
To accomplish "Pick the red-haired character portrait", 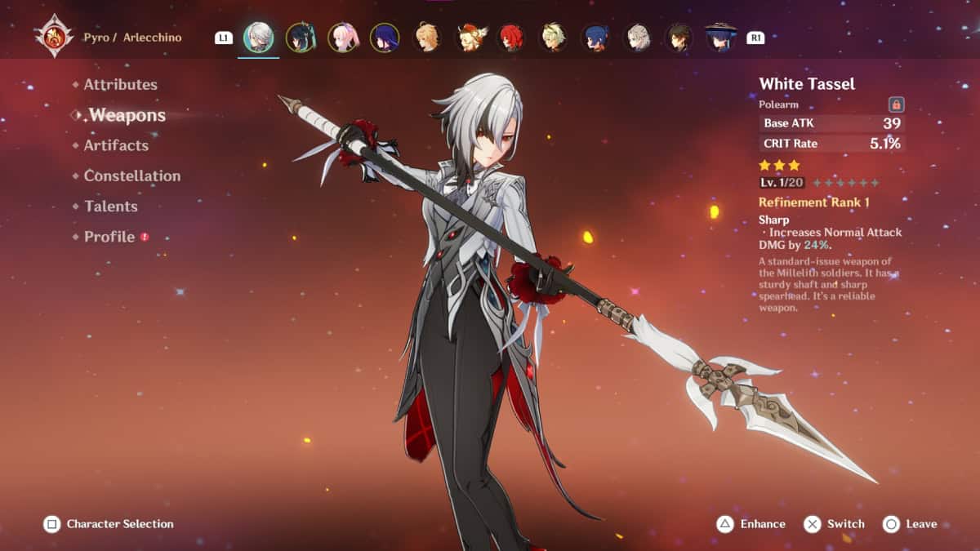I will pyautogui.click(x=511, y=38).
